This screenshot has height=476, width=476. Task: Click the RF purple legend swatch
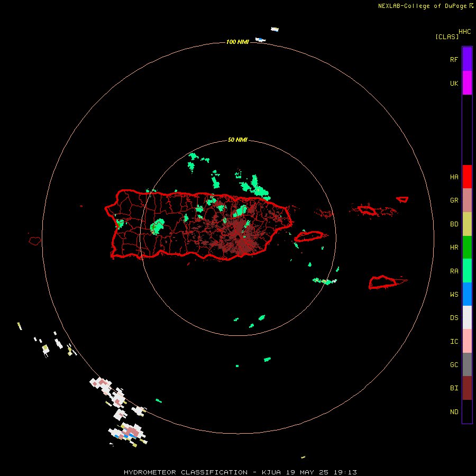click(x=467, y=59)
